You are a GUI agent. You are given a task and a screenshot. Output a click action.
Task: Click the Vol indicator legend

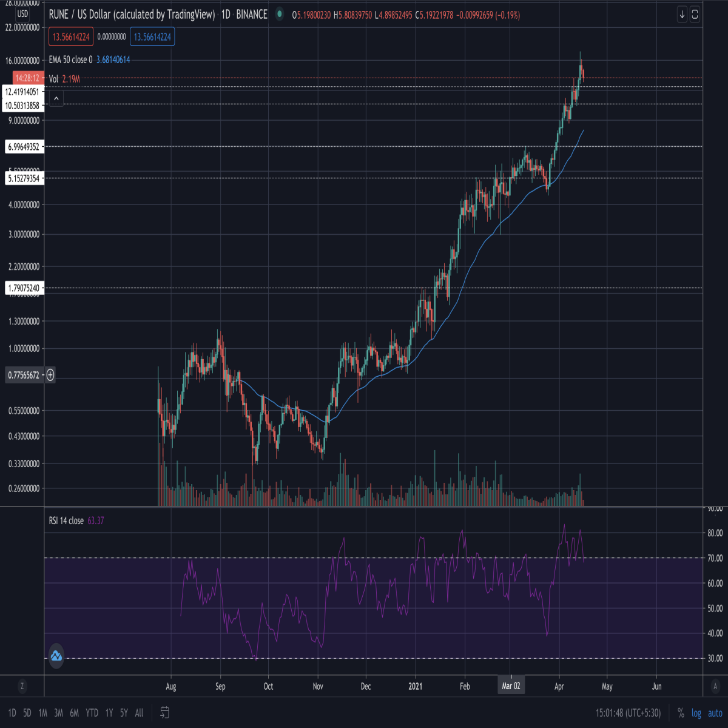tap(53, 79)
